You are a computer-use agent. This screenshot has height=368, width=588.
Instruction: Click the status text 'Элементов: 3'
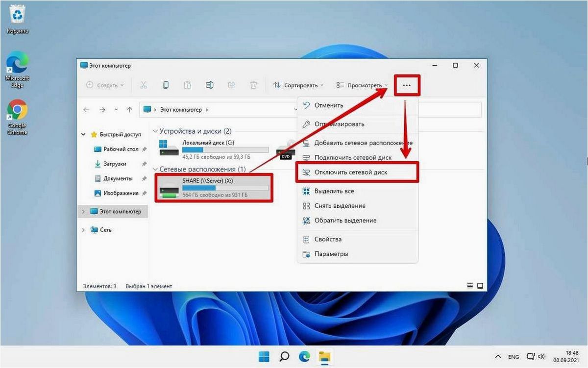[x=98, y=286]
